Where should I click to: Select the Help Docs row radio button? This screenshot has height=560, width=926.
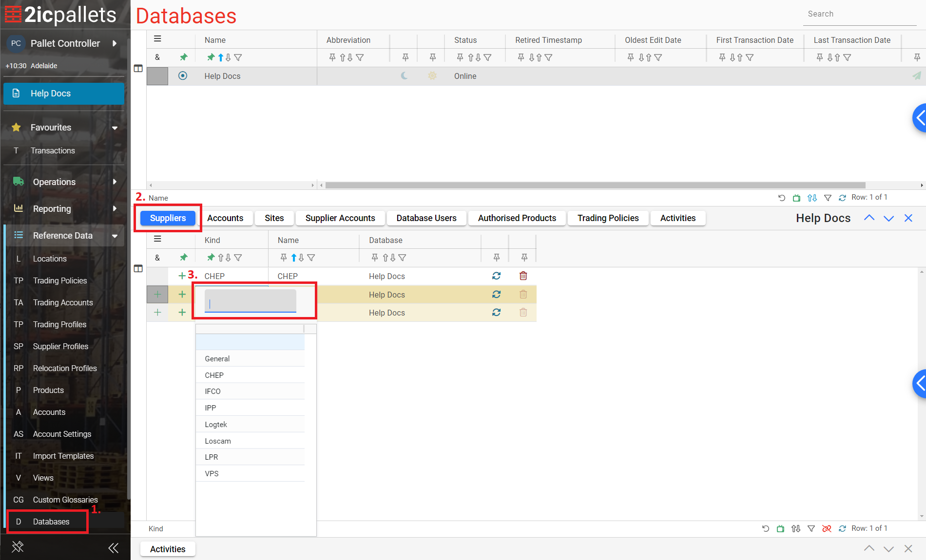click(x=183, y=76)
